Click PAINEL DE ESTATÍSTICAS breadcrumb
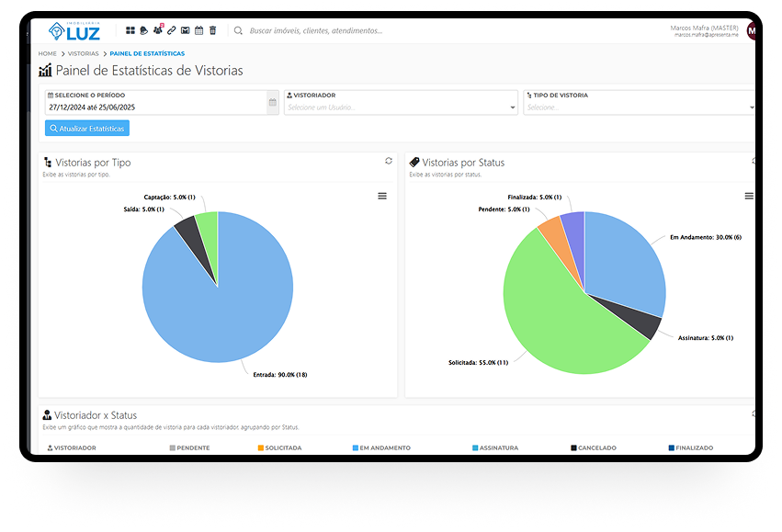 pyautogui.click(x=147, y=53)
